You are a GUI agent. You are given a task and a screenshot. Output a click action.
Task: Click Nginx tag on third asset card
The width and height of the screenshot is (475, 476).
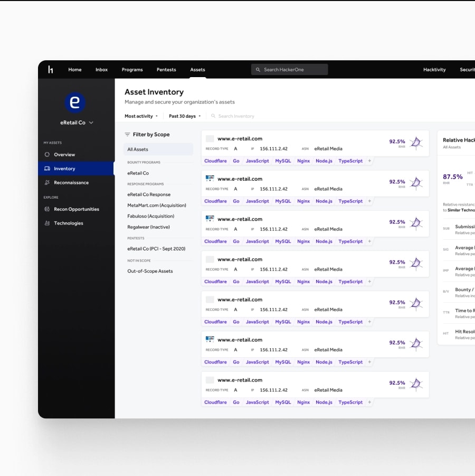coord(303,241)
